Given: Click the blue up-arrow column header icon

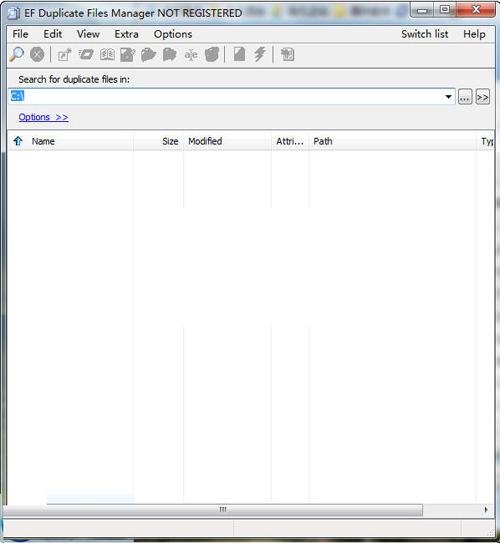Looking at the screenshot, I should (18, 141).
